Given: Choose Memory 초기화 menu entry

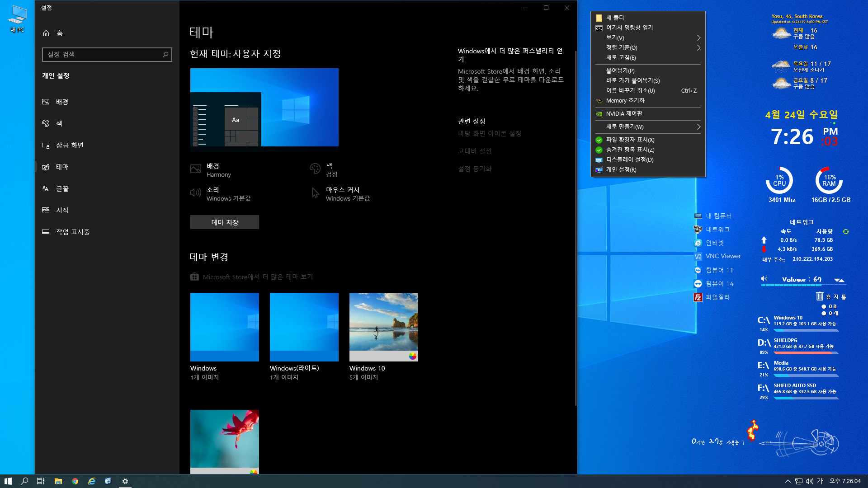Looking at the screenshot, I should tap(648, 101).
